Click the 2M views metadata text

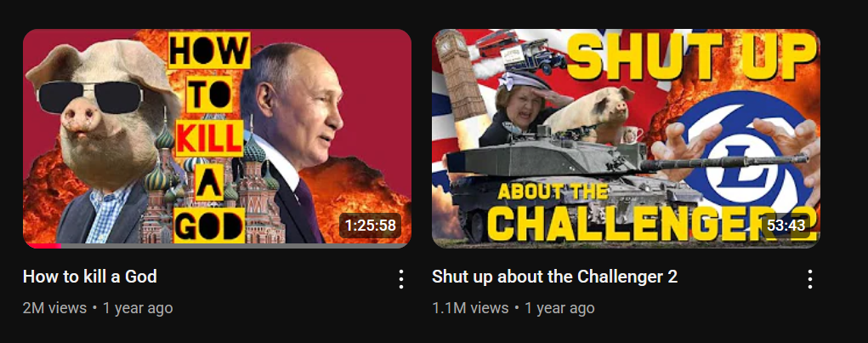54,308
